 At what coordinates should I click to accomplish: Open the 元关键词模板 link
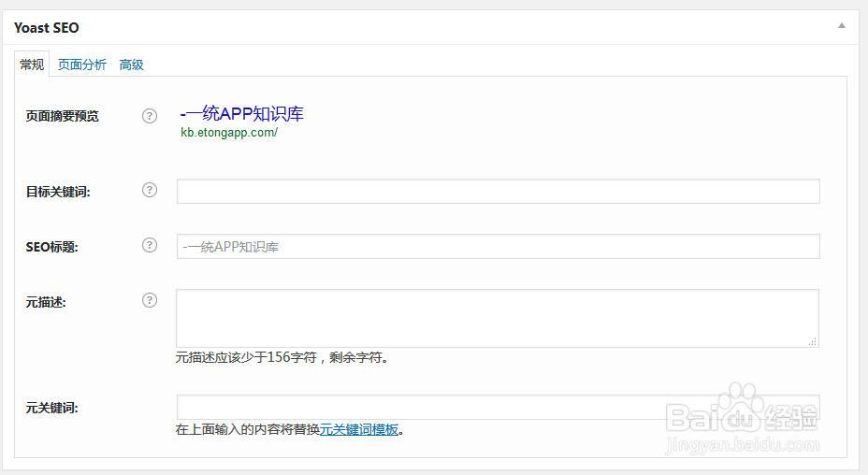tap(359, 429)
